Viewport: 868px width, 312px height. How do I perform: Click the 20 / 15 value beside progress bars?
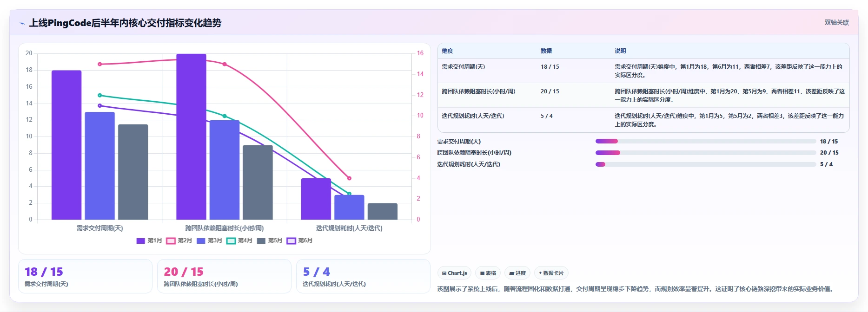(829, 153)
